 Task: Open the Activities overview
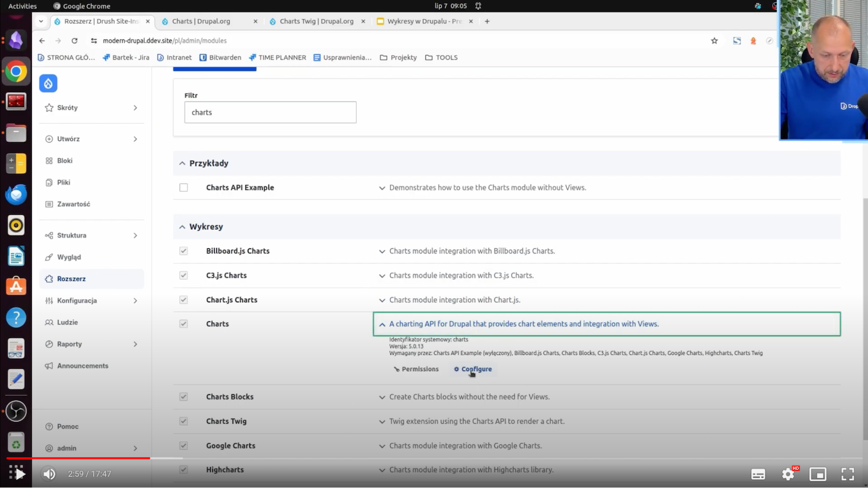23,6
